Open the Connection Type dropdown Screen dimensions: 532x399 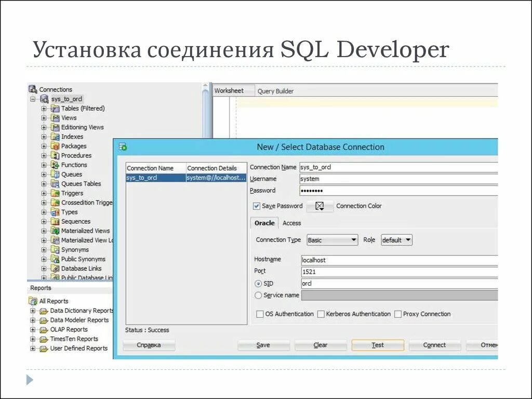pos(332,240)
